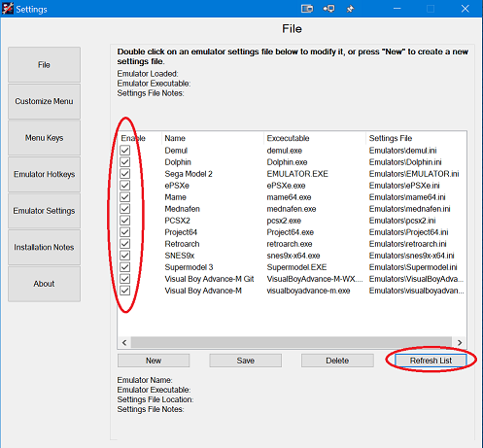Click Emulators\retroarch.ini settings file cell
This screenshot has width=483, height=448.
(x=407, y=244)
